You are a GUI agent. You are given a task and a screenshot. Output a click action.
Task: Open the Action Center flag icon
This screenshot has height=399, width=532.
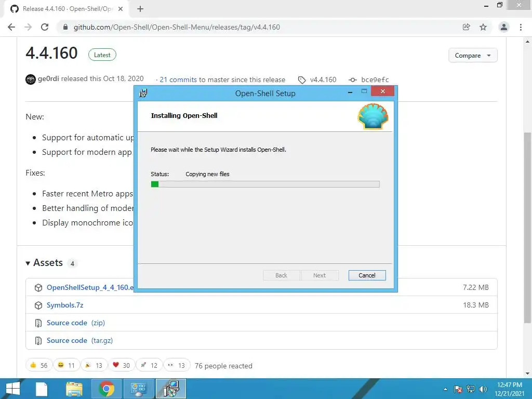pyautogui.click(x=458, y=389)
